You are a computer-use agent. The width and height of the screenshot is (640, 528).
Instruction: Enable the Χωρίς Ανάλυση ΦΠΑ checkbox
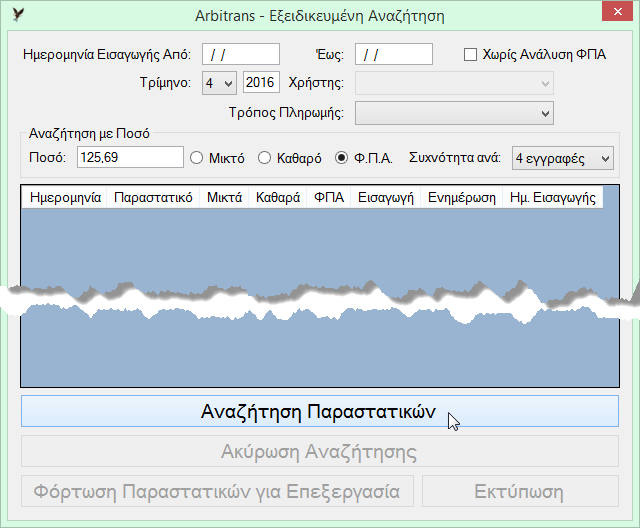click(x=470, y=54)
